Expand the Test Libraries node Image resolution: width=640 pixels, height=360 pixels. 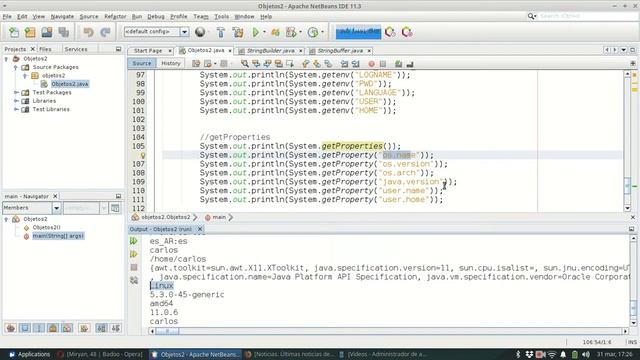[16, 109]
